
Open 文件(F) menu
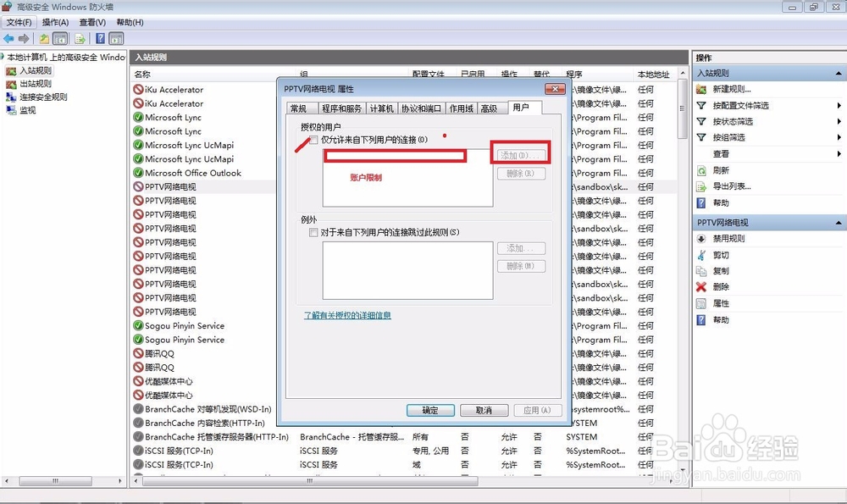pos(19,22)
